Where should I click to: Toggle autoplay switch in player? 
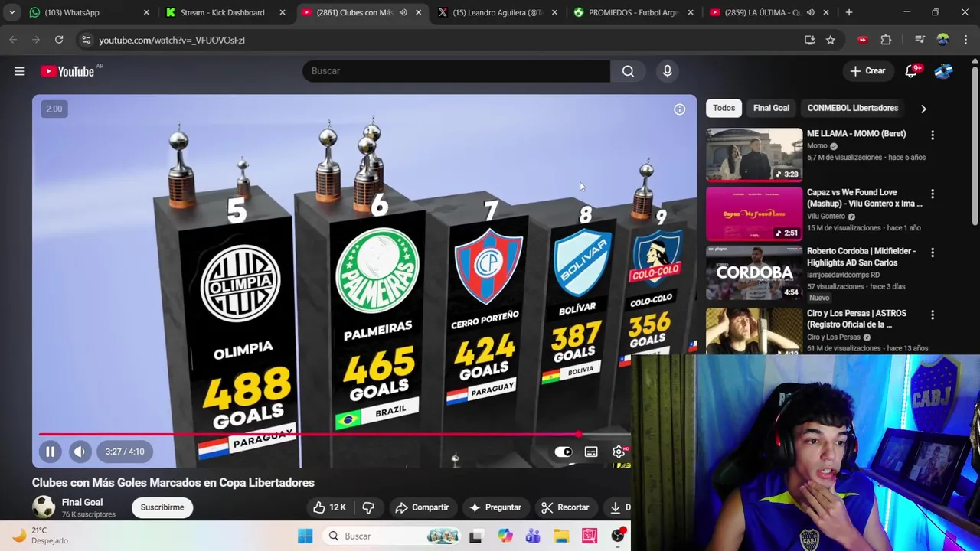[563, 452]
